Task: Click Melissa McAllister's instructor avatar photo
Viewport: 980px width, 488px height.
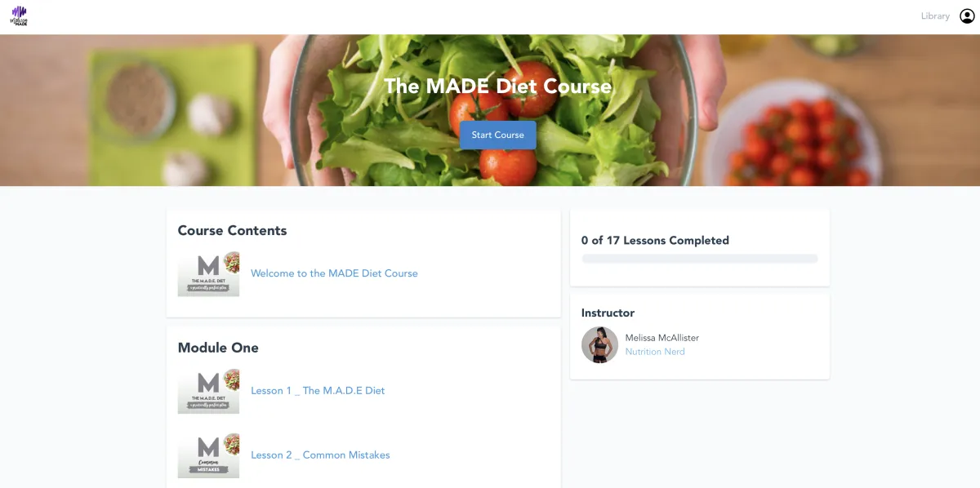Action: [599, 344]
